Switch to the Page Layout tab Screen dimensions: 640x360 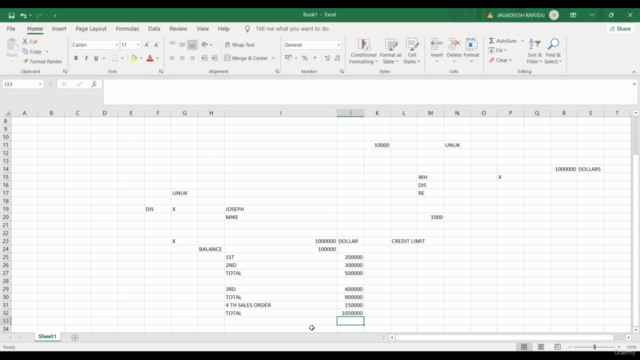click(91, 29)
